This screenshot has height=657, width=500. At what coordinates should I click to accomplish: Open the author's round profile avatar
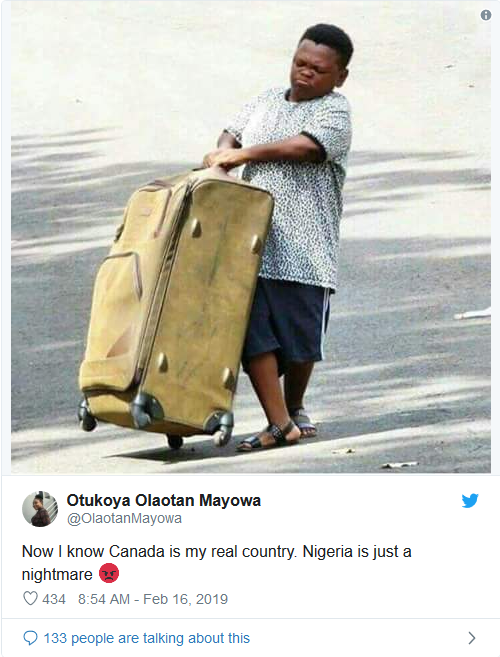point(40,509)
